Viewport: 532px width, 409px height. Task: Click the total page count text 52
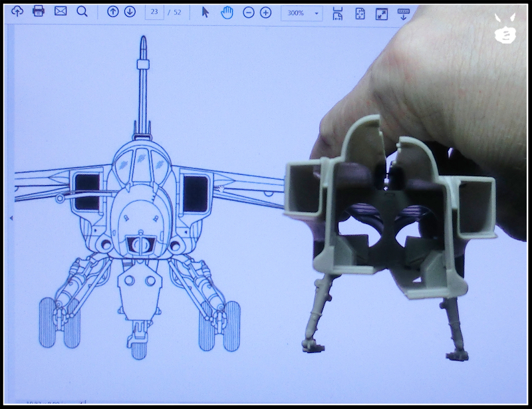coord(178,13)
